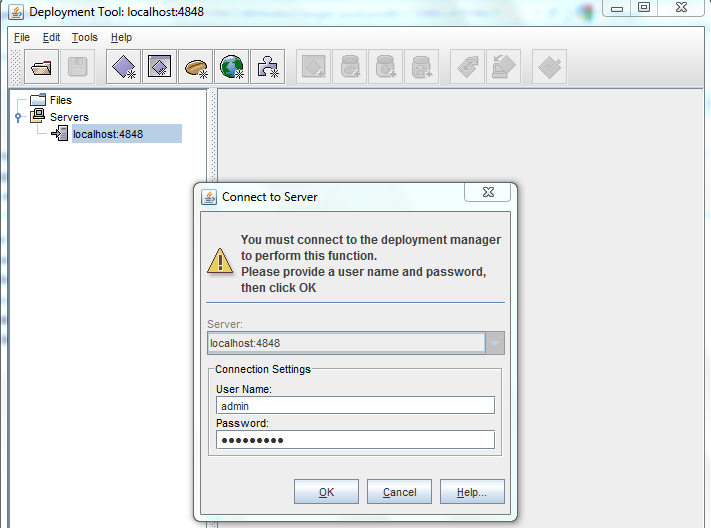Click the blue diamond New Application icon

tap(124, 67)
